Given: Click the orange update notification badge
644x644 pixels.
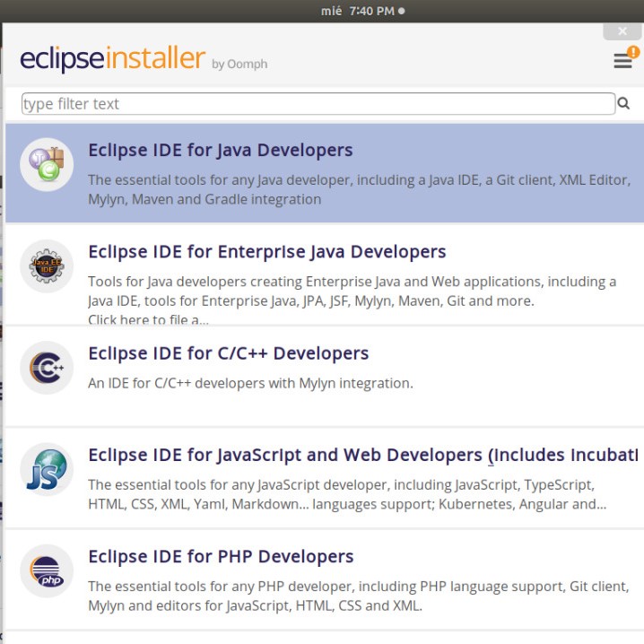Looking at the screenshot, I should tap(633, 52).
